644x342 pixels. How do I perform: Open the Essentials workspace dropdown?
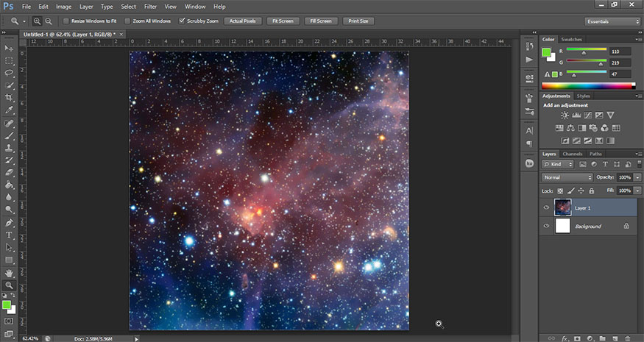tap(612, 21)
